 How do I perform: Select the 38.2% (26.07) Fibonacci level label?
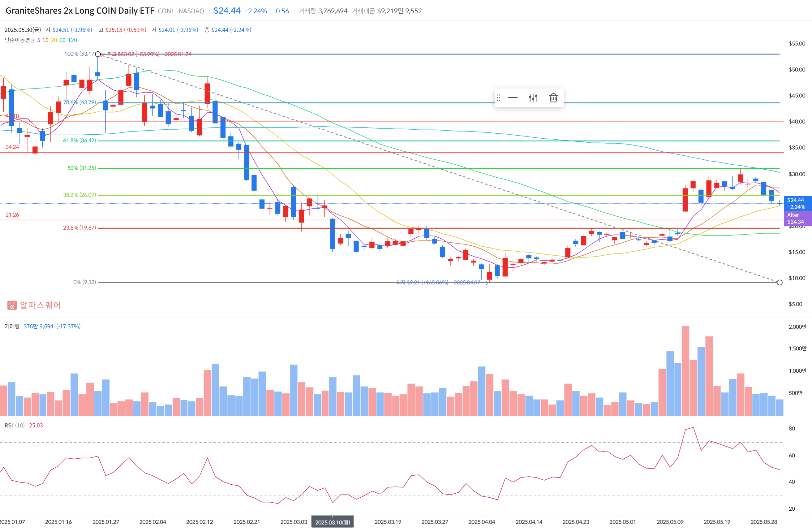[x=79, y=195]
